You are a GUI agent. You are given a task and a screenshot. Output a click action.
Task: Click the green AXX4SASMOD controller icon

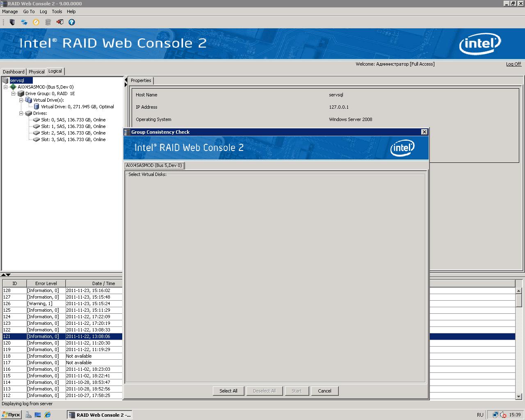click(13, 87)
